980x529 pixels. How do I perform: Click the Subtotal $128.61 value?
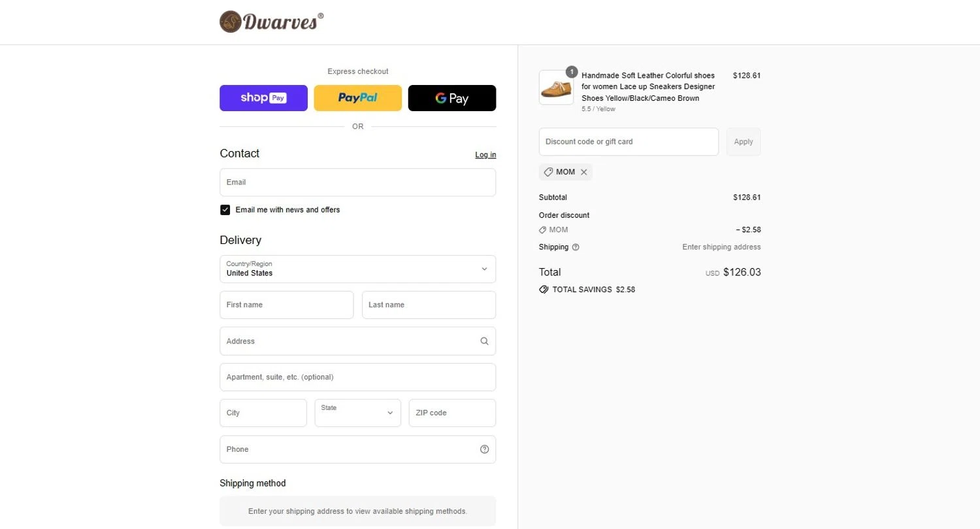click(747, 197)
